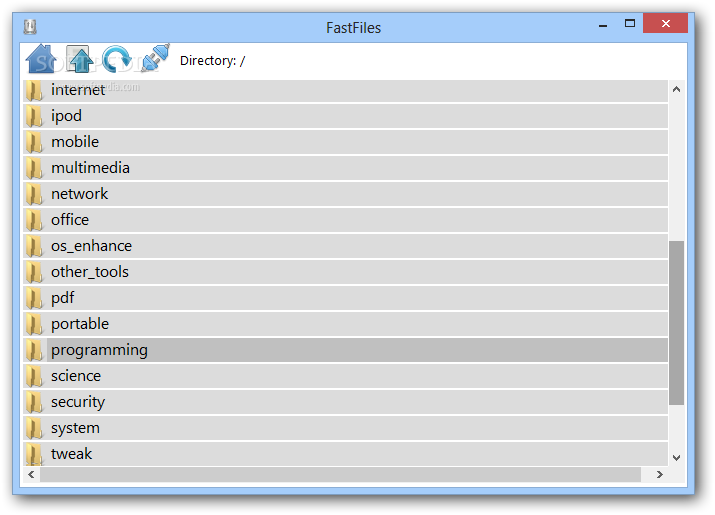
Task: Select the 'os_enhance' folder name
Action: click(x=91, y=246)
